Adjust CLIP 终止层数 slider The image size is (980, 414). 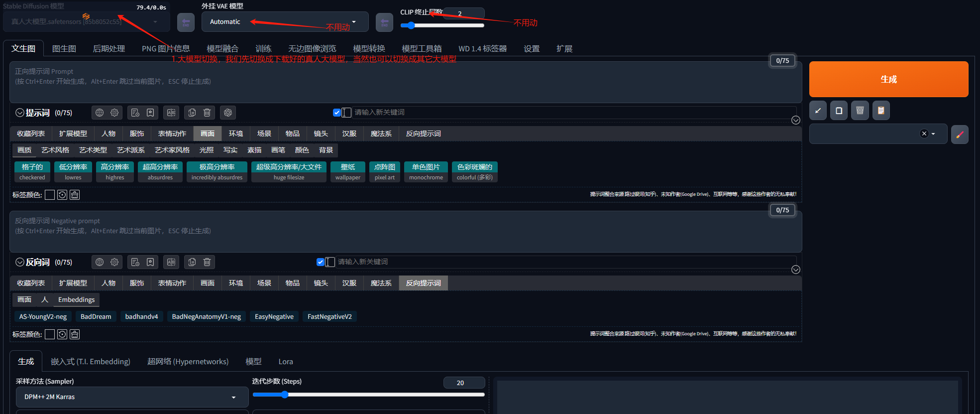tap(442, 25)
